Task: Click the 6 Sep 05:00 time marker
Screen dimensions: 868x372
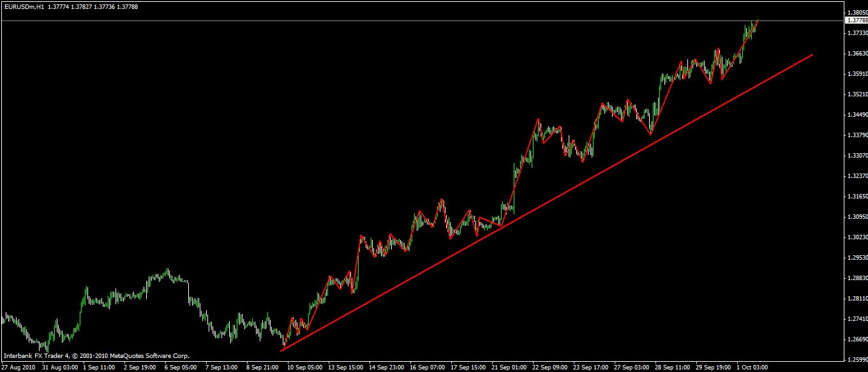Action: (x=180, y=368)
